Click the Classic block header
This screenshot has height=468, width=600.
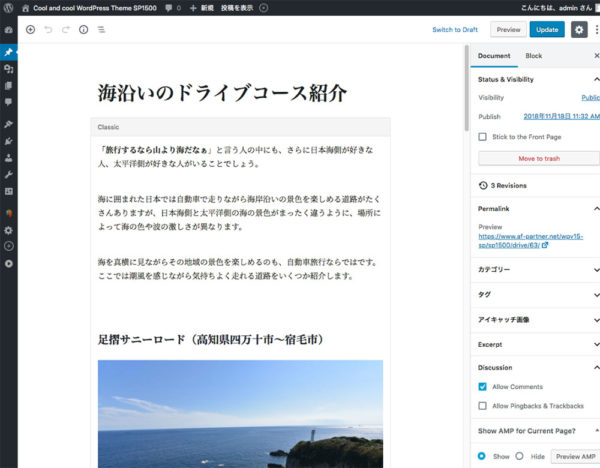[x=240, y=127]
